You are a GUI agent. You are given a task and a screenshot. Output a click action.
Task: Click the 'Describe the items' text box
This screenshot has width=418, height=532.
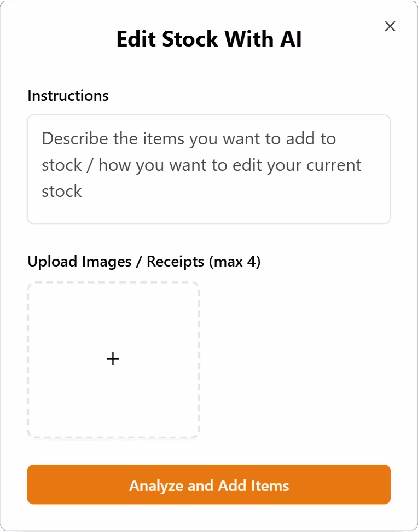click(208, 169)
